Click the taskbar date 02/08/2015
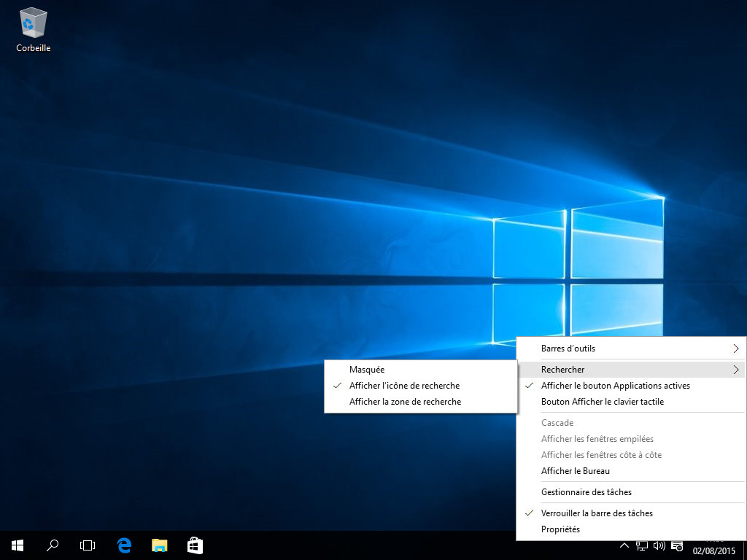 tap(713, 551)
